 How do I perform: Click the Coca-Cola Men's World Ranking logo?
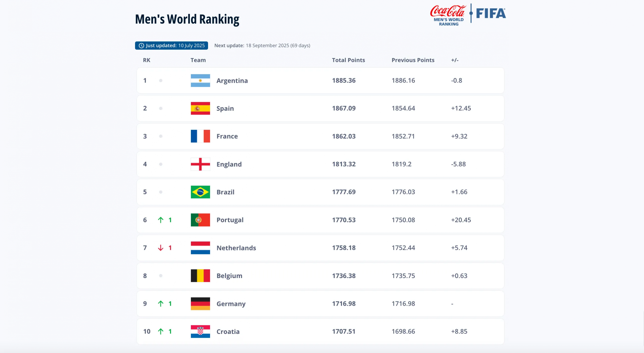pos(448,15)
